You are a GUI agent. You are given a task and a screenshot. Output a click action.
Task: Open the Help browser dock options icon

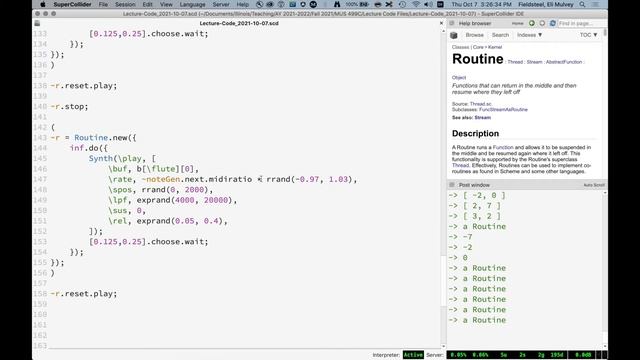click(452, 23)
